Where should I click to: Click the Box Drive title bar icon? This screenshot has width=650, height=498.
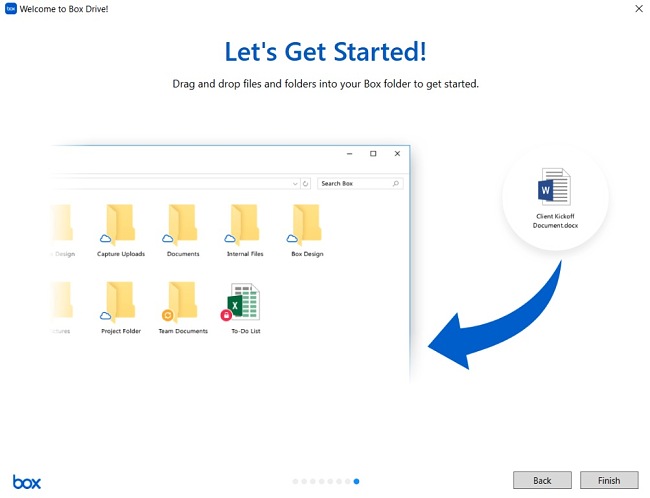[x=11, y=8]
